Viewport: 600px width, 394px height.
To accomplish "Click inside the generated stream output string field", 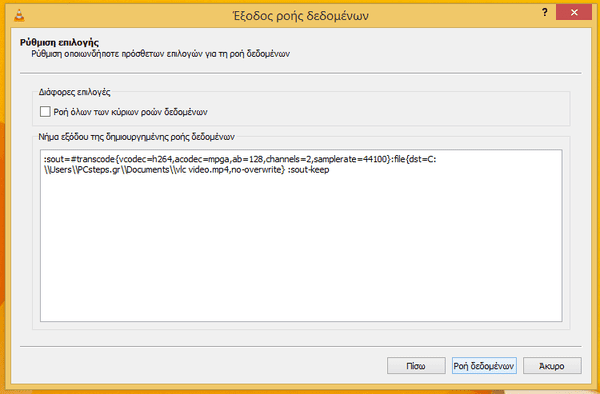I will (301, 235).
